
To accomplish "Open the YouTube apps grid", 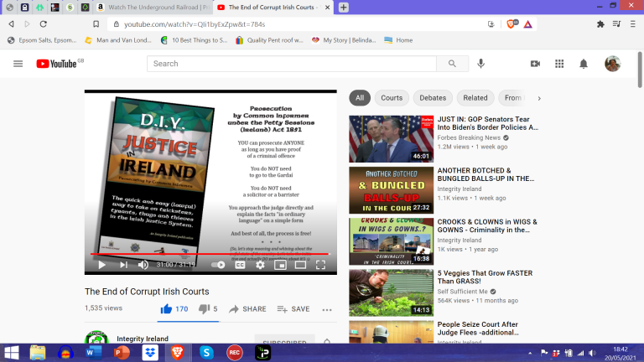I will 559,64.
